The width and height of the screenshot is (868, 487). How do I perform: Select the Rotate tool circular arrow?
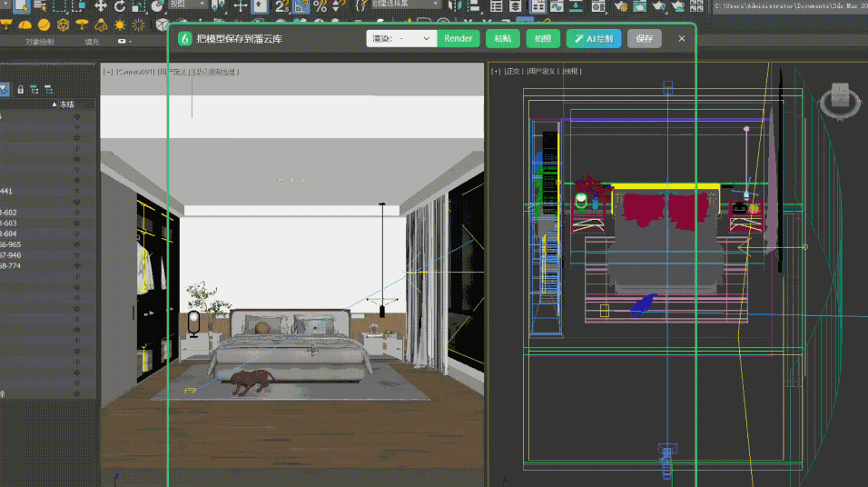120,6
